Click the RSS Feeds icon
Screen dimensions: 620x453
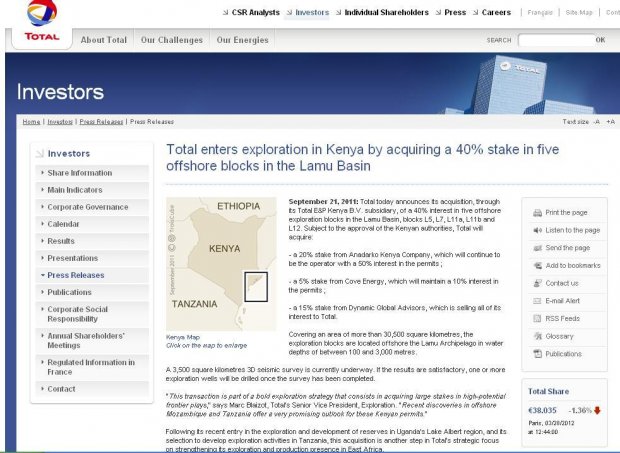(537, 319)
